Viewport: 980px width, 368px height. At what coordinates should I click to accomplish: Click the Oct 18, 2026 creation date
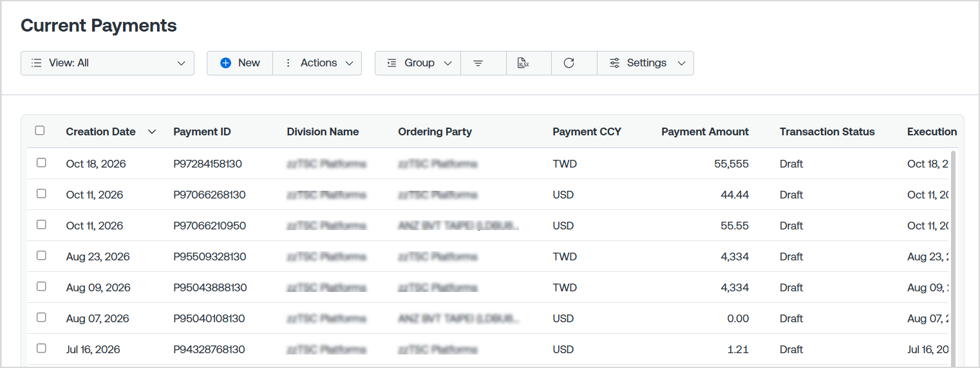(96, 164)
